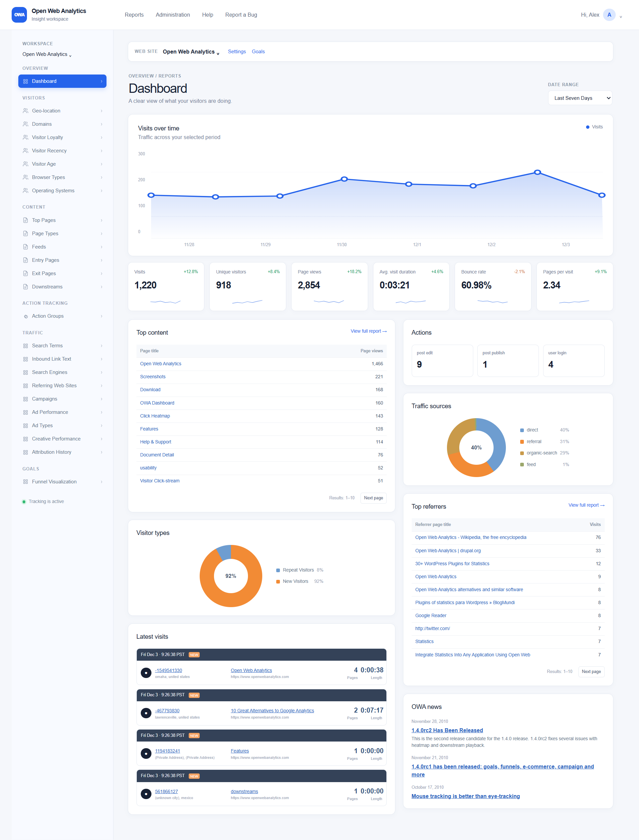Click the Funnel Visualization grid icon
Viewport: 639px width, 840px height.
tap(26, 482)
